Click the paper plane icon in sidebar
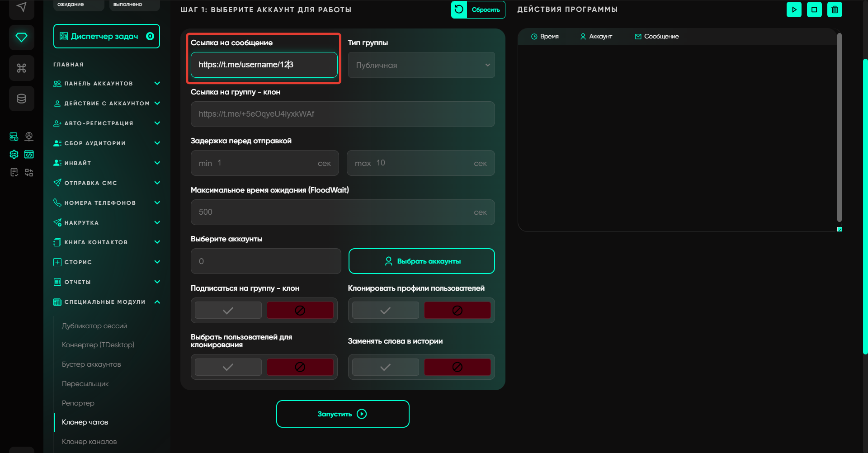 [x=21, y=7]
